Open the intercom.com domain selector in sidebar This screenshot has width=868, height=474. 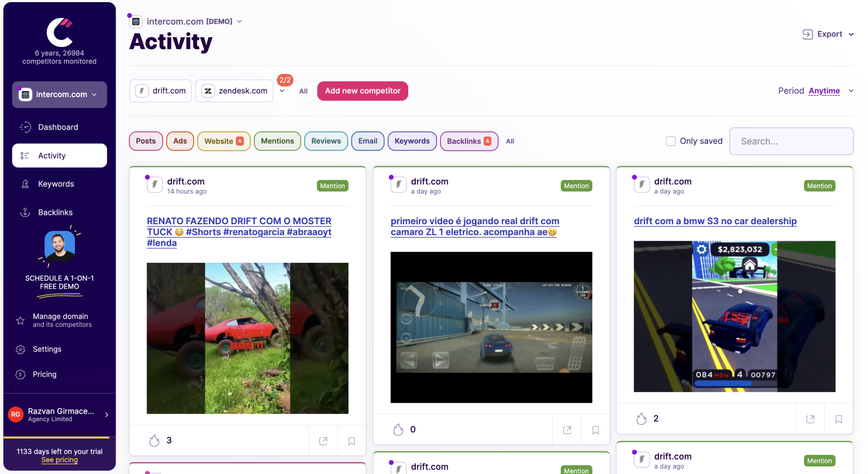[59, 95]
